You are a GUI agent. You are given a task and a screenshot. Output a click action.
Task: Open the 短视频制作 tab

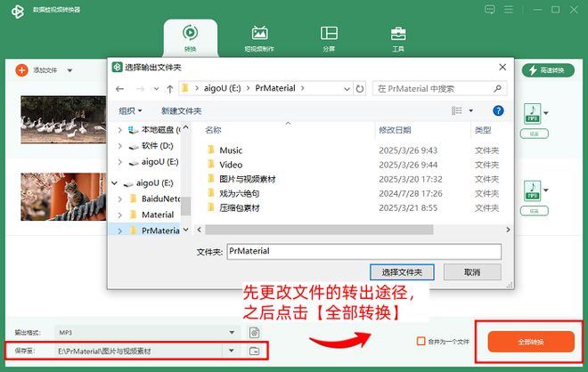coord(259,40)
